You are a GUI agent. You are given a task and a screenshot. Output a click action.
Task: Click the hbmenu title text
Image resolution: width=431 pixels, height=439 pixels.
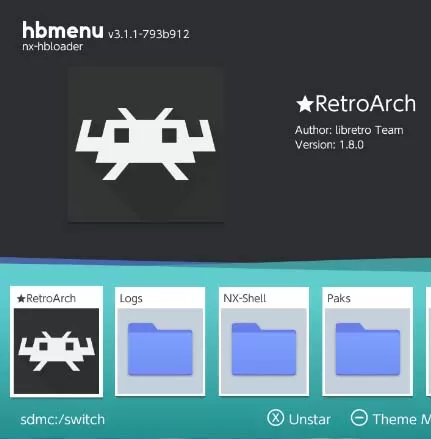[x=63, y=30]
